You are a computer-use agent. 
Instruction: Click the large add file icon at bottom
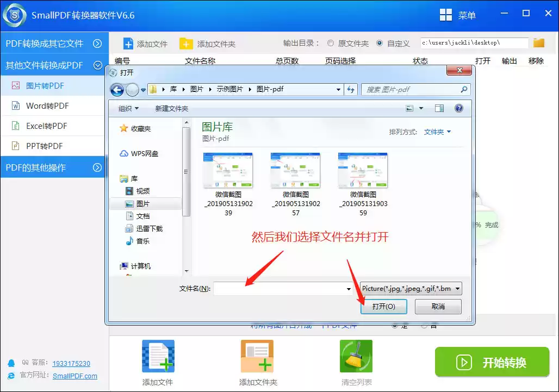click(x=158, y=356)
